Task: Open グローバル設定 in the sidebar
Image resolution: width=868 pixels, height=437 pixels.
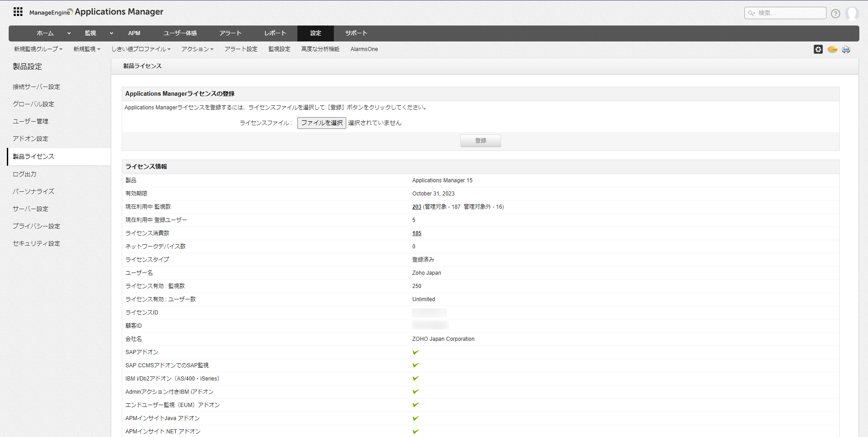Action: coord(33,104)
